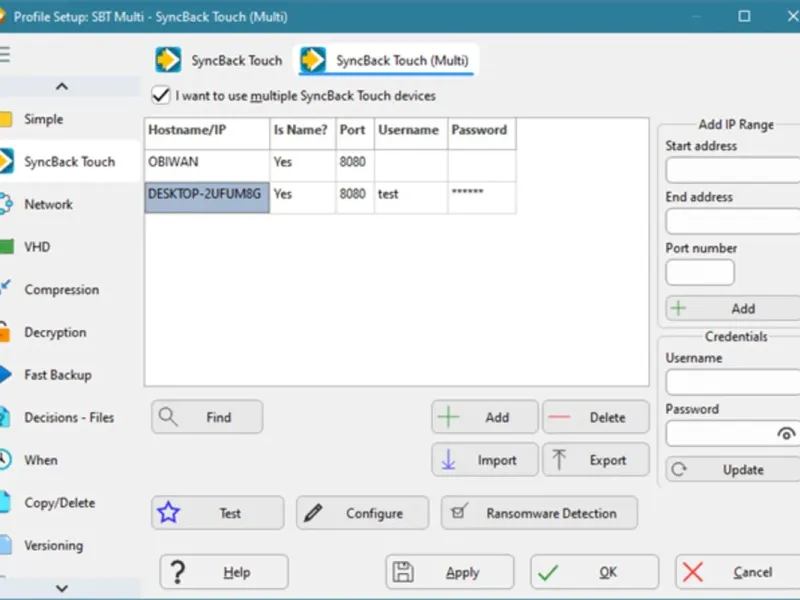Open the hamburger menu icon
The width and height of the screenshot is (800, 600).
click(5, 54)
